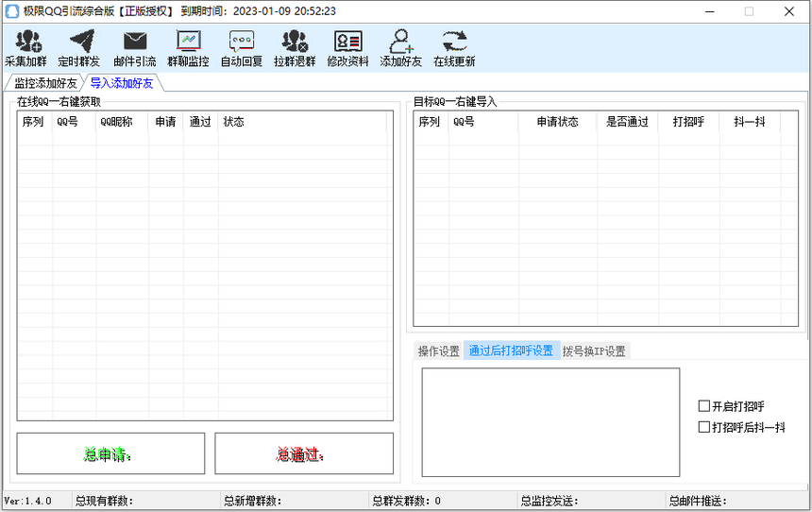Minimize the 极限QQ引流综合版 window
The width and height of the screenshot is (812, 512).
(710, 11)
